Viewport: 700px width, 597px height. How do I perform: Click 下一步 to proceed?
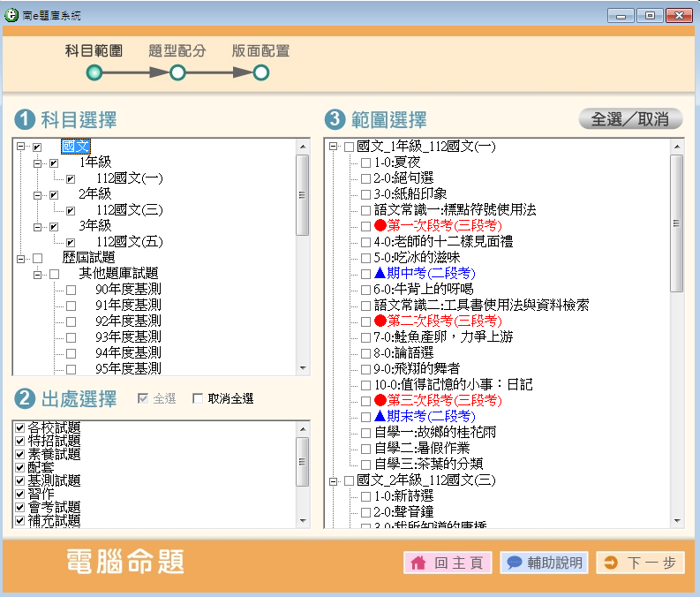pyautogui.click(x=640, y=563)
